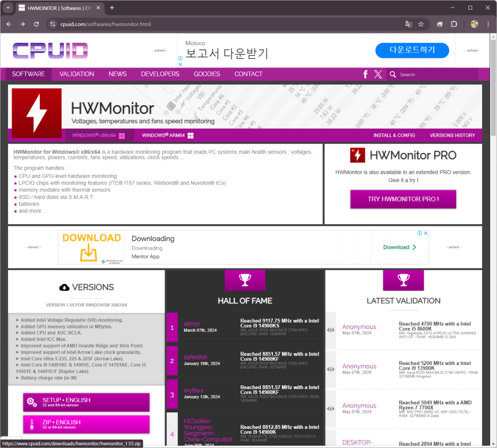Screen dimensions: 497x448
Task: Click the HWMonitor lightning bolt logo
Action: [37, 113]
